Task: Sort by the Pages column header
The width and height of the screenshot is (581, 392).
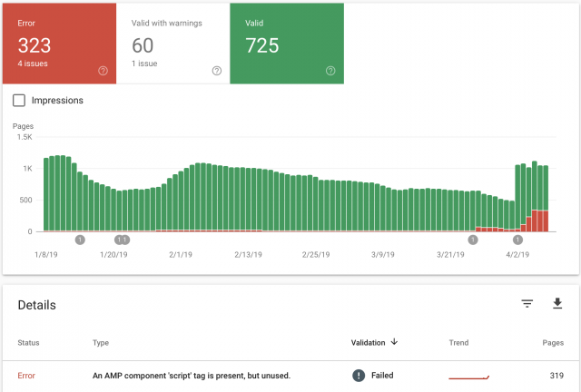Action: point(553,343)
